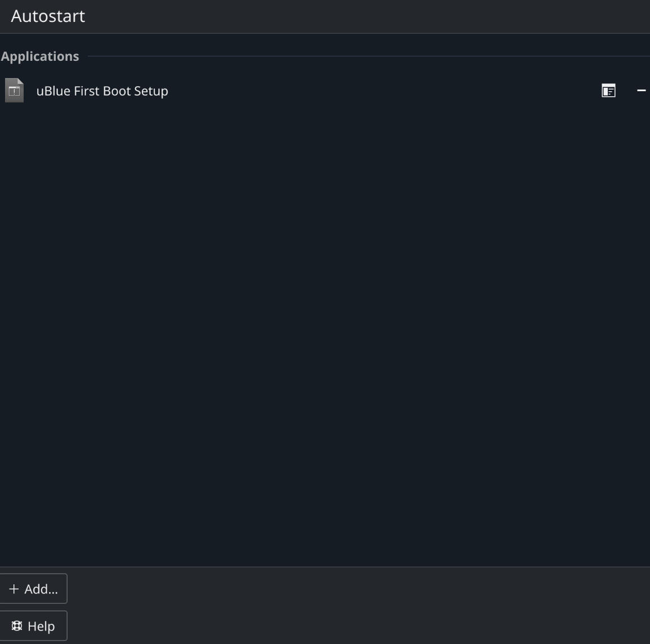Viewport: 650px width, 644px height.
Task: Click the uBlue First Boot Setup file icon
Action: (x=14, y=91)
